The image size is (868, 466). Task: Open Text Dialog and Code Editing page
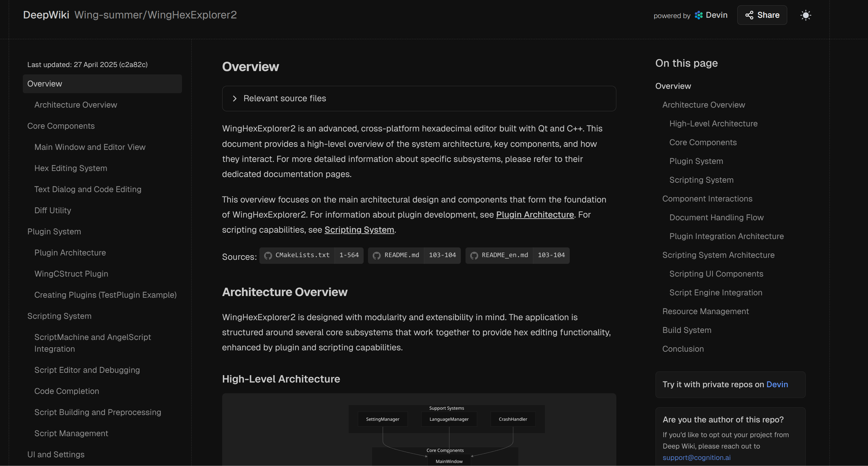88,189
